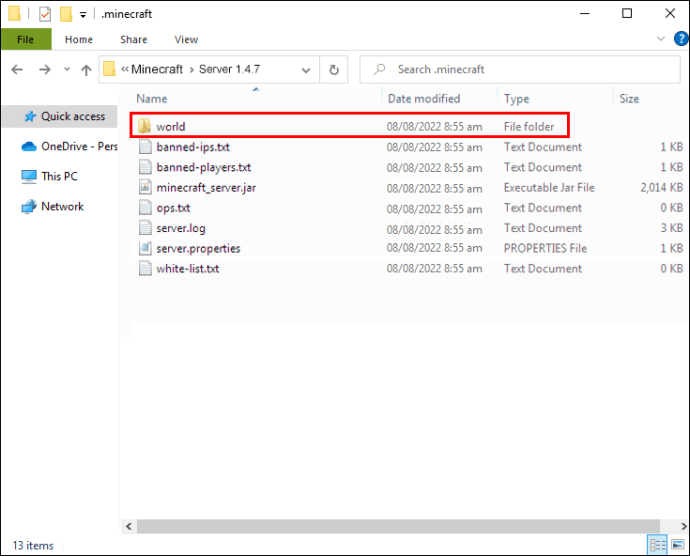Select Quick access in navigation pane
690x556 pixels.
click(x=60, y=117)
